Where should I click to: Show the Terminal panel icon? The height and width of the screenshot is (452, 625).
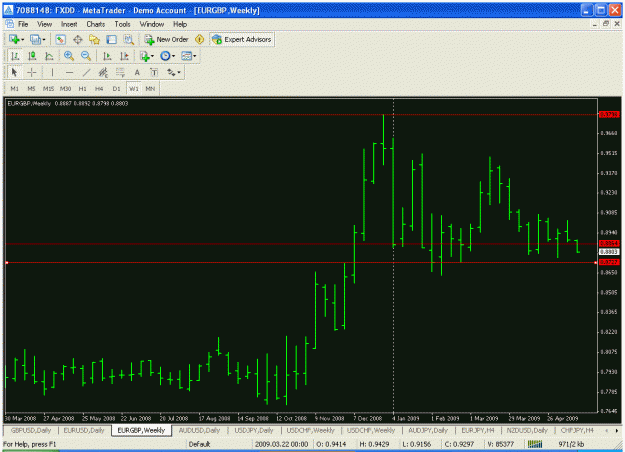[x=111, y=39]
